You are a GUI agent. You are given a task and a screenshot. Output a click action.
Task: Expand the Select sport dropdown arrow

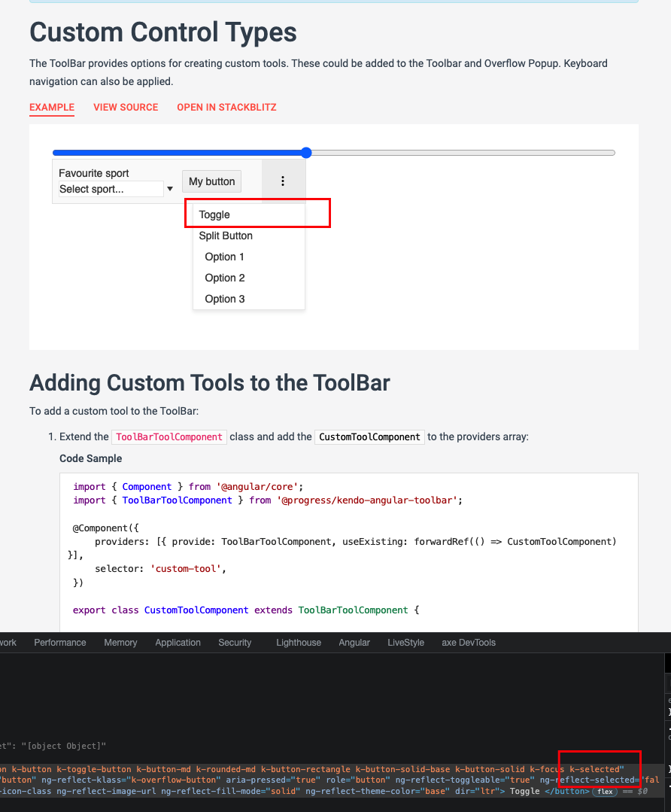[170, 189]
